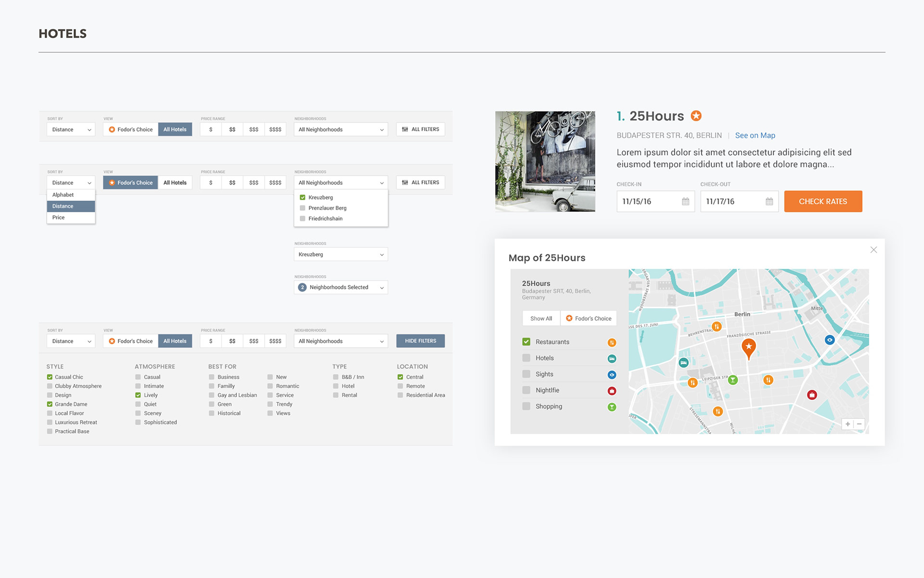Switch to Fodor's Choice tab in map panel

(588, 319)
